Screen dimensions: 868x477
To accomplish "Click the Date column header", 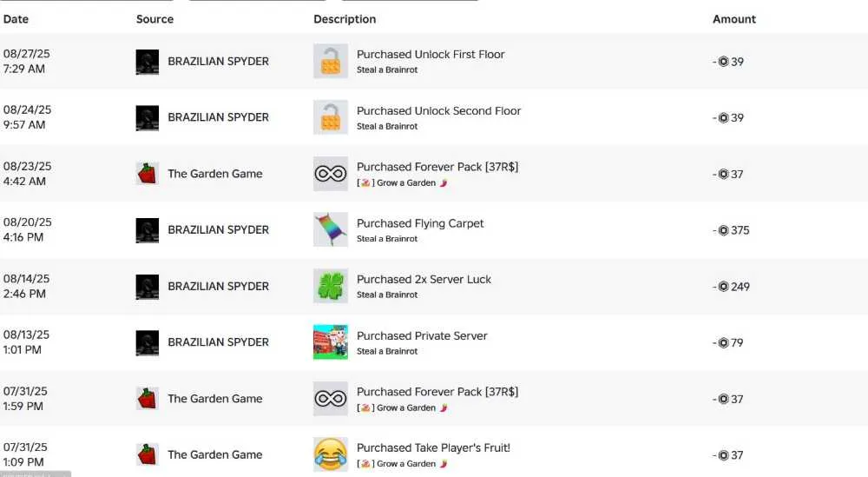I will [16, 19].
